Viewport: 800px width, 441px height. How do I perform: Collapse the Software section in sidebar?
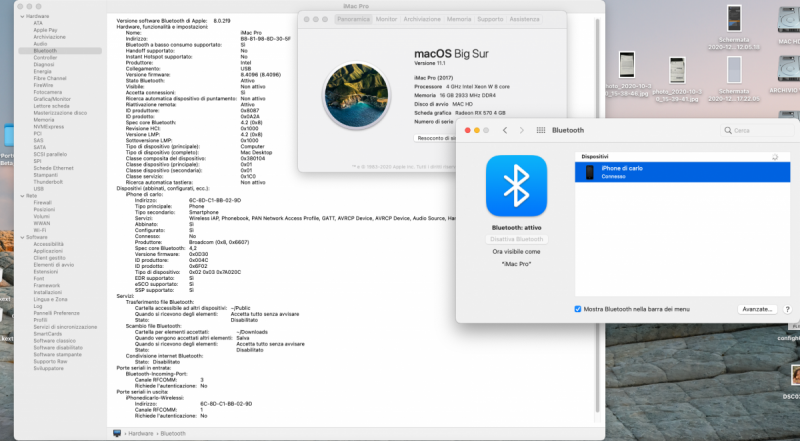click(22, 237)
